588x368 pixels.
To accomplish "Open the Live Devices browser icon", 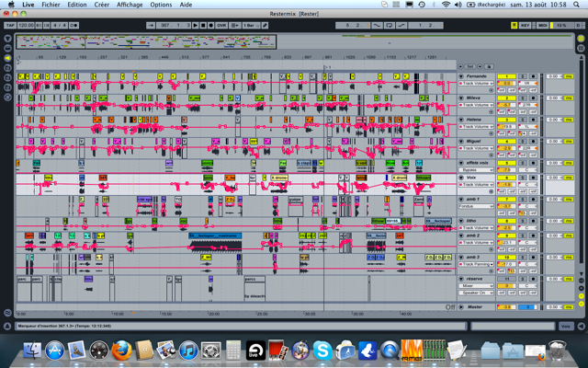I will click(7, 48).
